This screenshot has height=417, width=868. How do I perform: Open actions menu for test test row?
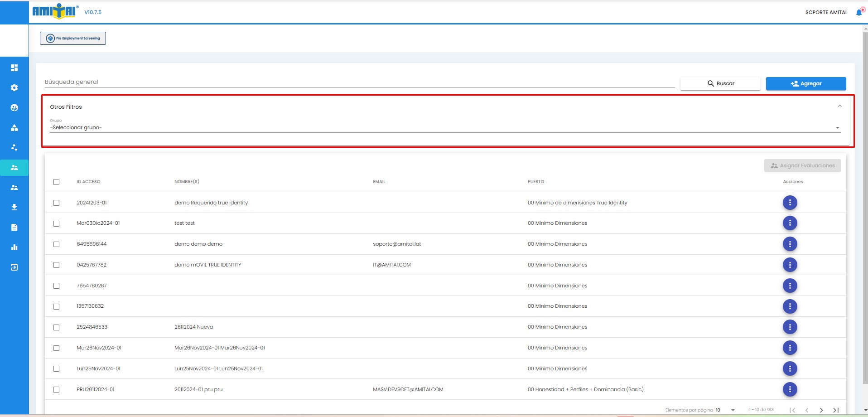click(x=790, y=223)
